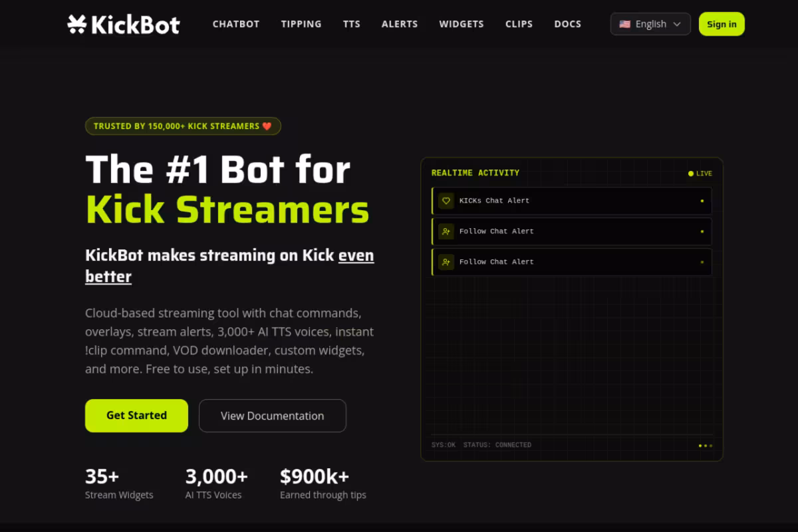Click the underlined 'even better' text
Screen dimensions: 798x532
(229, 266)
